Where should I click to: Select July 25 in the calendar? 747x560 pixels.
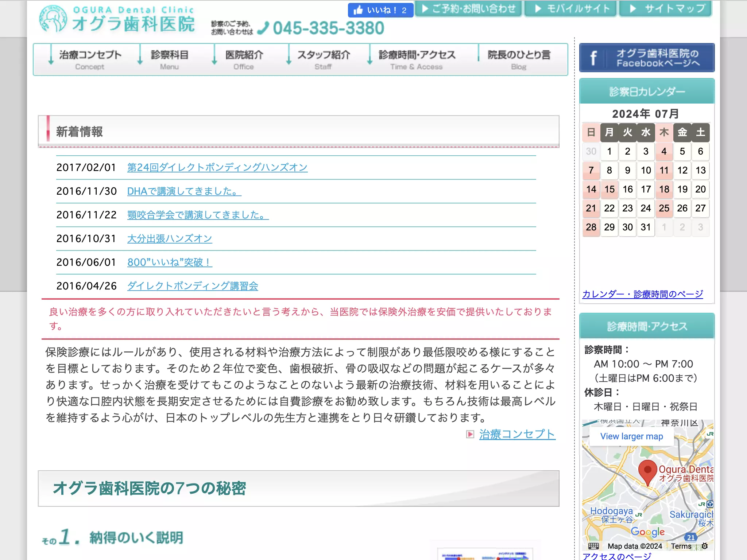click(x=664, y=208)
